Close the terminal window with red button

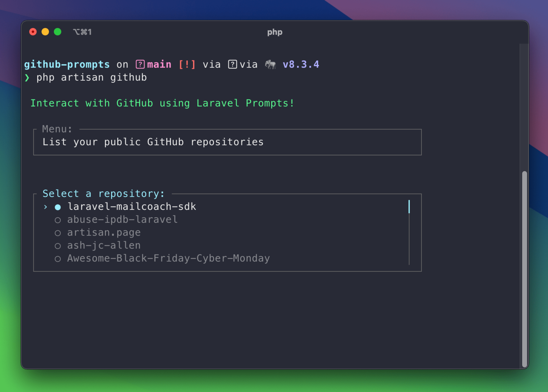[x=33, y=32]
